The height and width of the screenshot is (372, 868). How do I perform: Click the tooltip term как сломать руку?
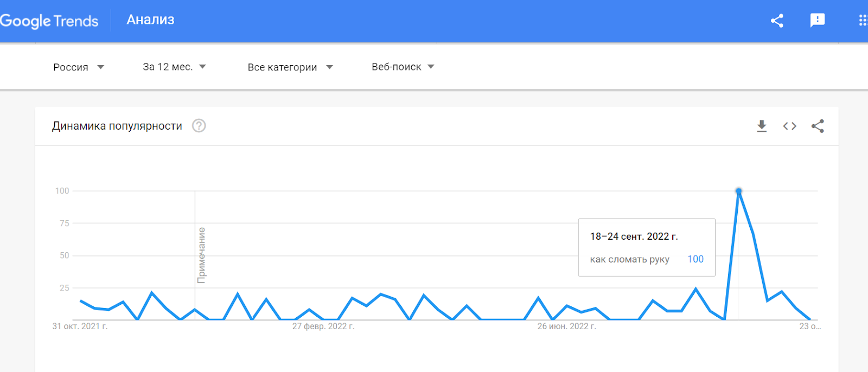tap(629, 259)
